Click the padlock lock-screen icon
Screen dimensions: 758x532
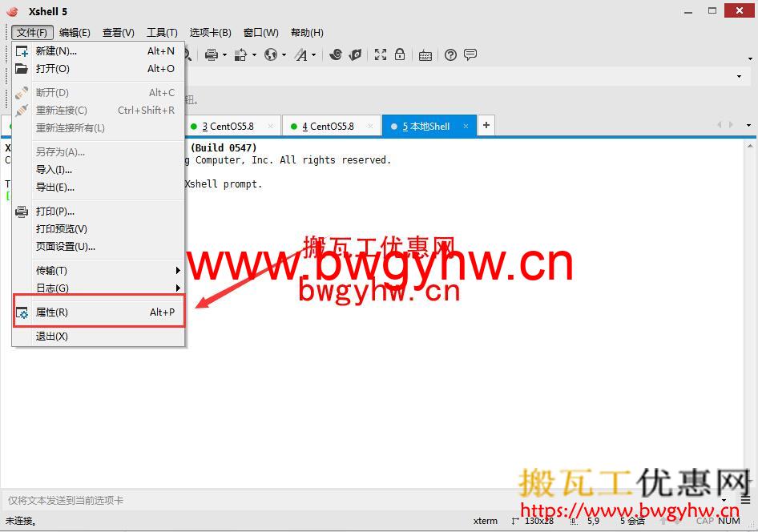400,54
